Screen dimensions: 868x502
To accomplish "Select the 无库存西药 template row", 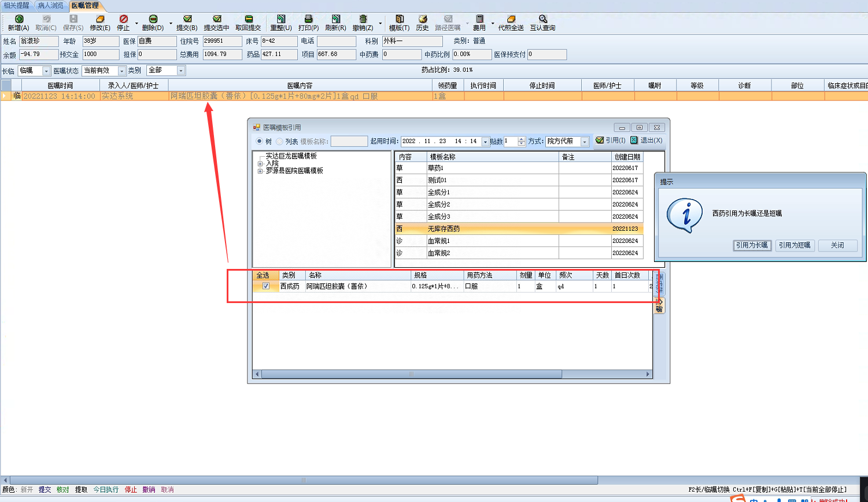I will (x=519, y=229).
